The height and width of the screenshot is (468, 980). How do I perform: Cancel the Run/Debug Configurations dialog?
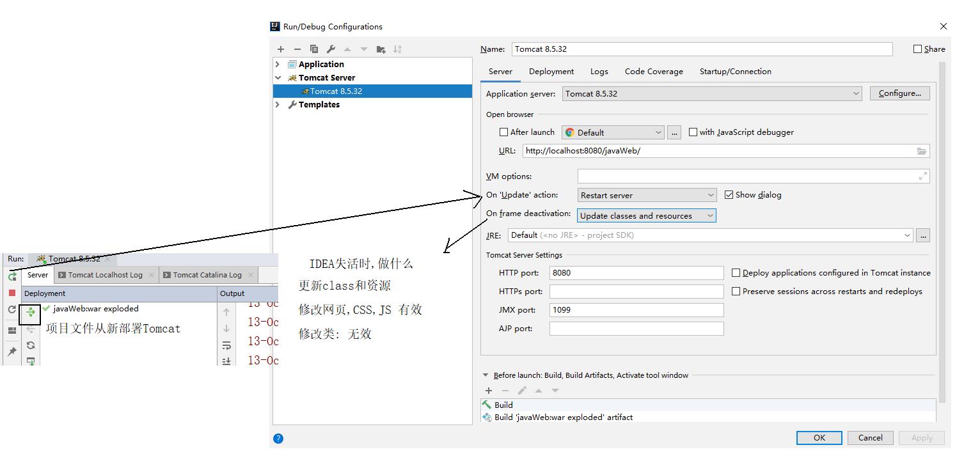pos(870,438)
